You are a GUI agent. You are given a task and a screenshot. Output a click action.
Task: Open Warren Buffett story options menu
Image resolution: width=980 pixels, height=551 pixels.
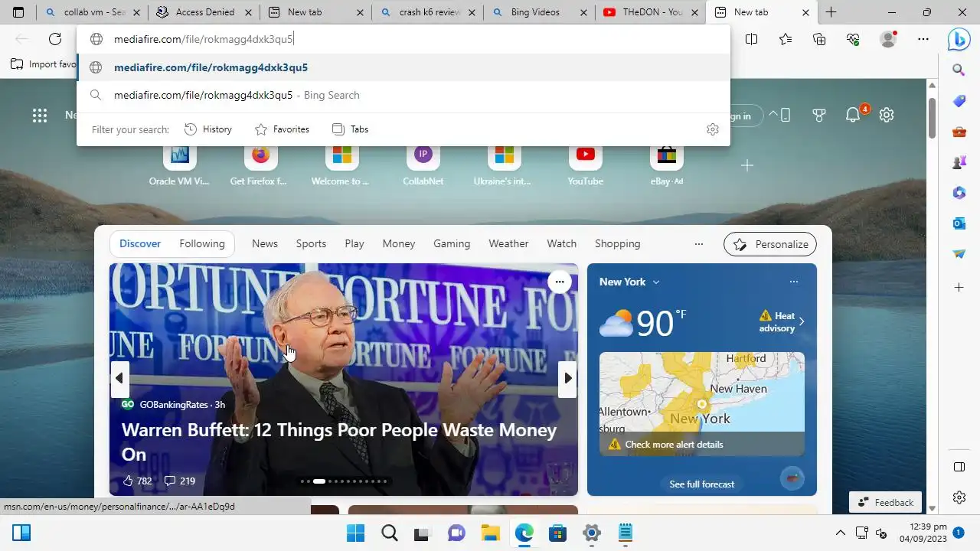[560, 282]
